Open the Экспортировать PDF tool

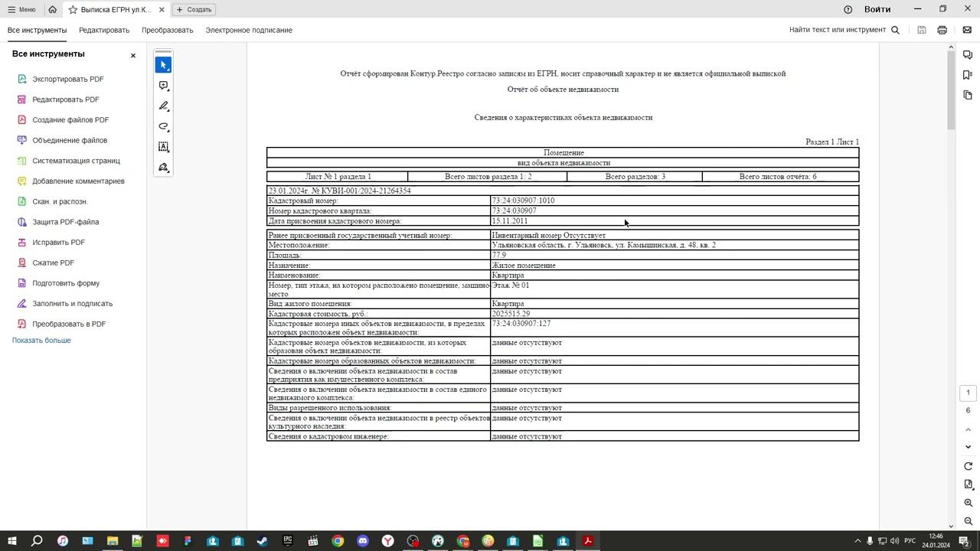[67, 79]
